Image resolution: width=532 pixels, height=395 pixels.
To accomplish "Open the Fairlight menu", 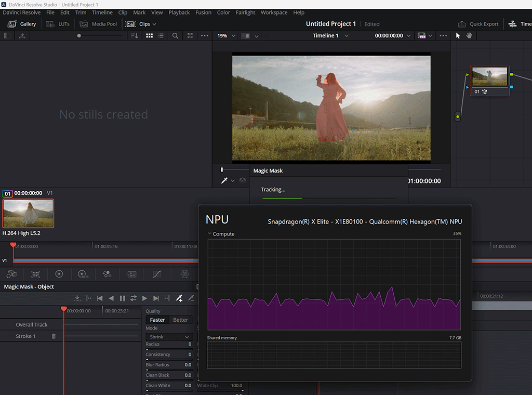I will pos(245,12).
